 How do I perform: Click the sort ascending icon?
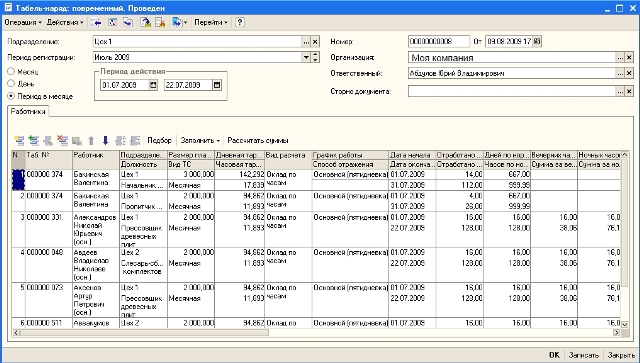(x=120, y=140)
